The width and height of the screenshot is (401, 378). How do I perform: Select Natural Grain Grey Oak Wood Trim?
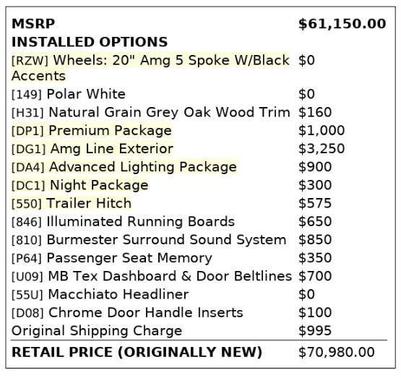click(x=151, y=112)
